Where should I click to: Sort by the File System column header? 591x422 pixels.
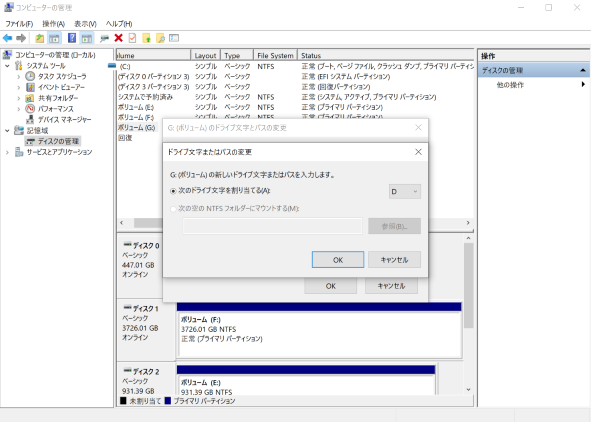276,55
